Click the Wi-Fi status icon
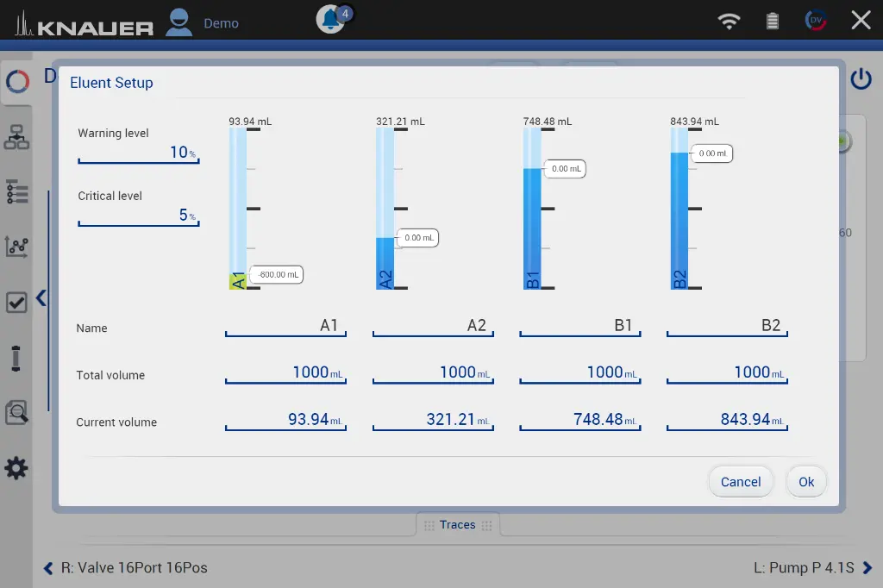Viewport: 883px width, 588px height. (730, 22)
